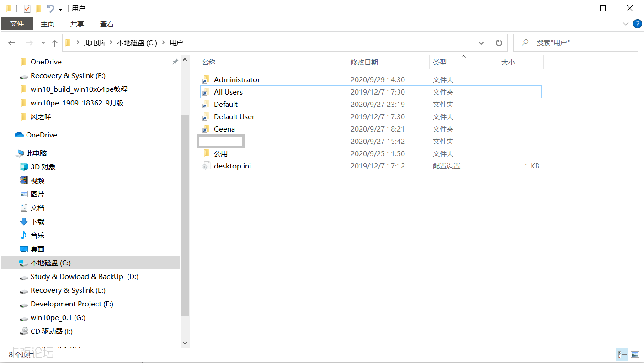Select the Default folder icon

[206, 104]
